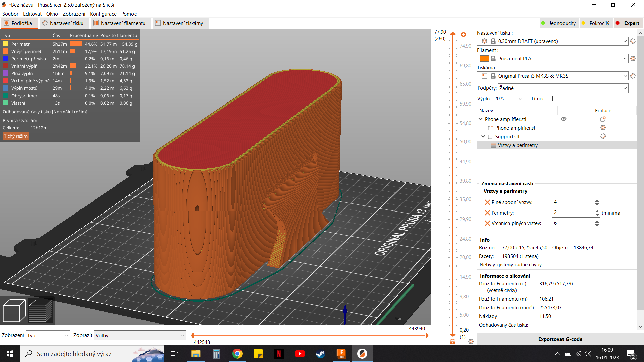Enable the Límec checkbox
Image resolution: width=644 pixels, height=362 pixels.
point(550,99)
